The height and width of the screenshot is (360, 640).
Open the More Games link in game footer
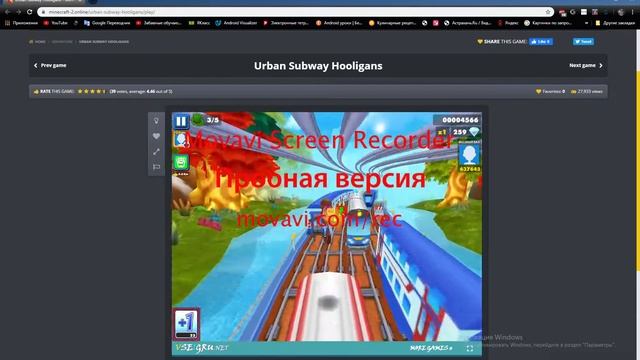[431, 348]
